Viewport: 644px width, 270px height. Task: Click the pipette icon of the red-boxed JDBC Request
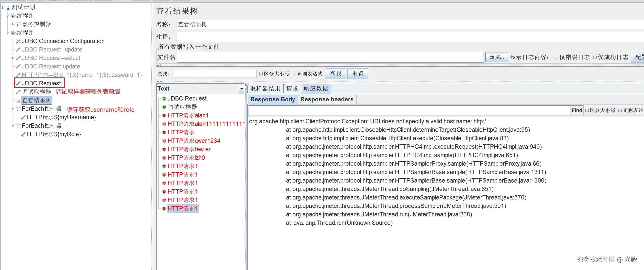[x=18, y=83]
